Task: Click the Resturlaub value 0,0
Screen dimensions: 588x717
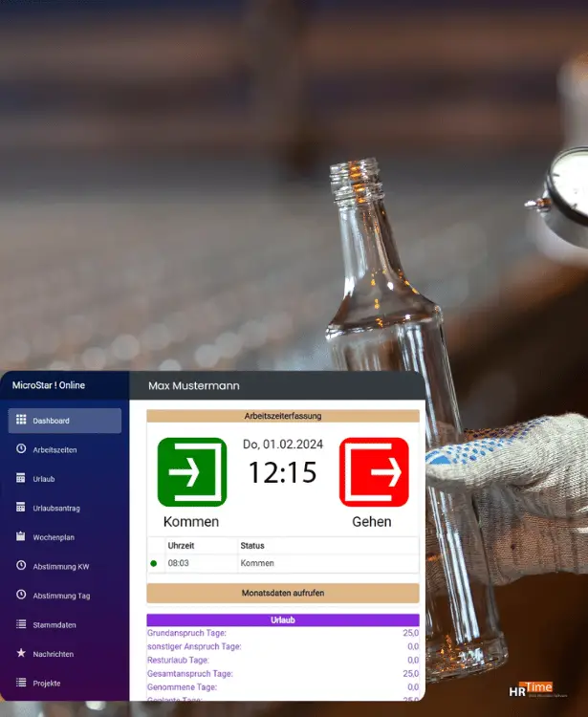Action: [x=413, y=660]
